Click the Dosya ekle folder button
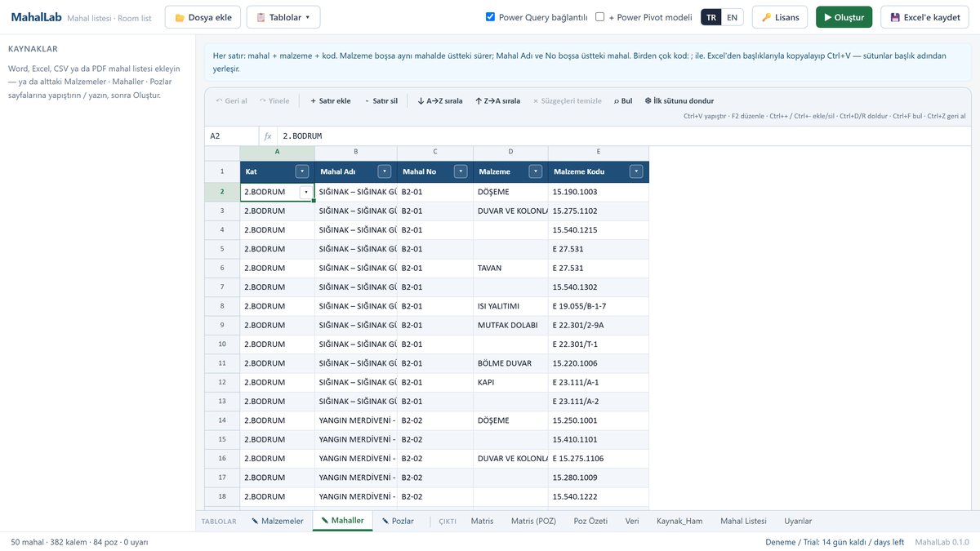This screenshot has height=551, width=980. click(x=202, y=17)
